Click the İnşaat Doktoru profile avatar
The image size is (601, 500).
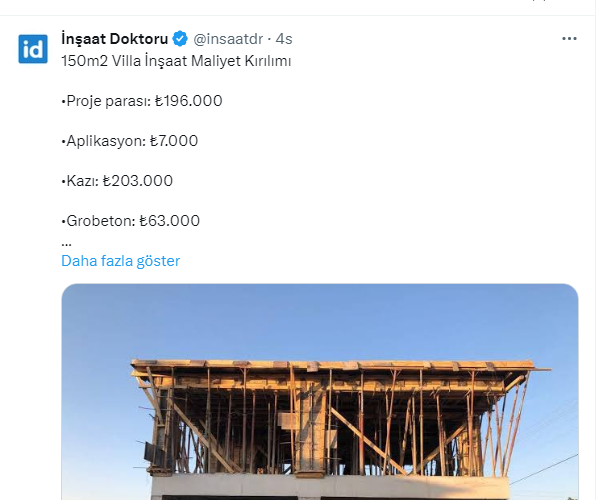click(33, 48)
